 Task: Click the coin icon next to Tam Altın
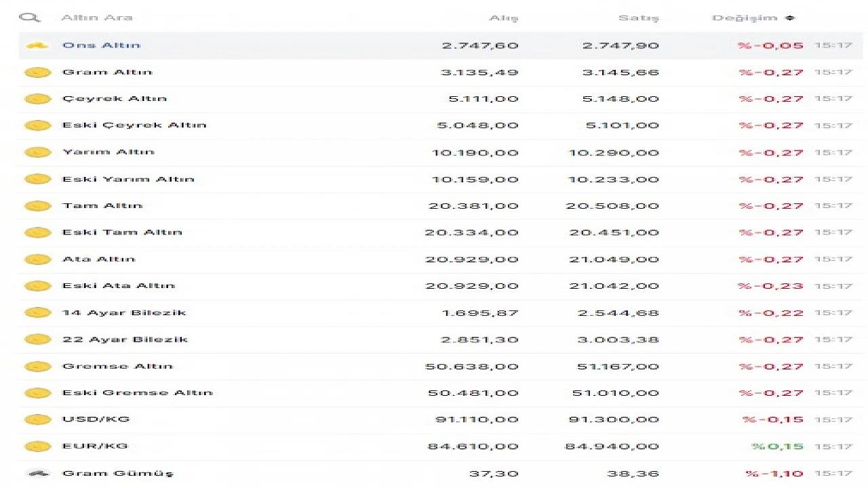coord(38,206)
